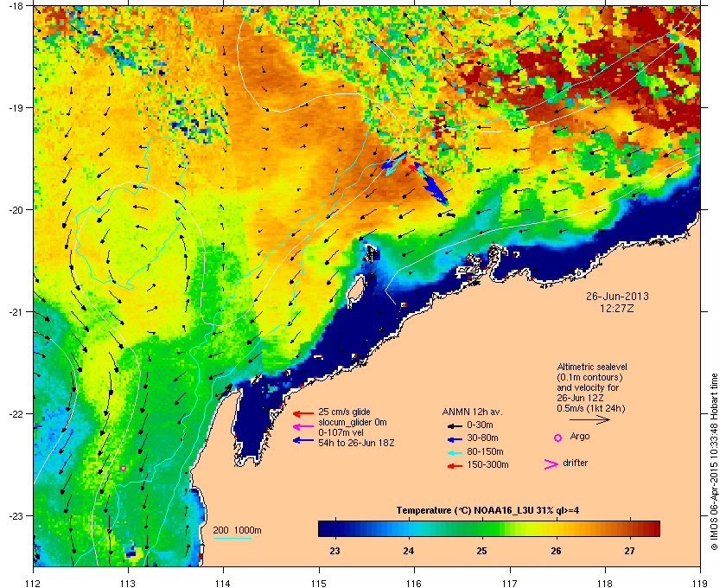Click the magenta drifter chevron legend icon
726x588 pixels.
click(x=551, y=464)
